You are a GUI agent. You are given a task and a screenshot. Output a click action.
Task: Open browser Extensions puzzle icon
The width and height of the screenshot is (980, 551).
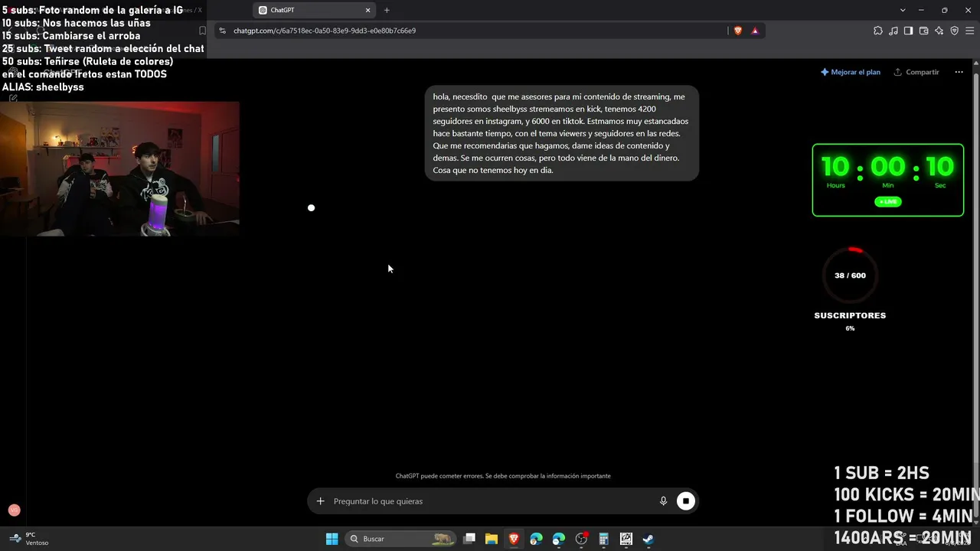878,31
